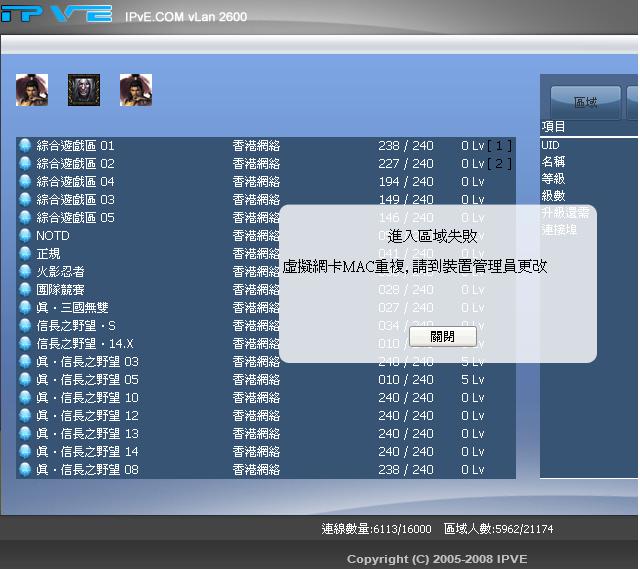Image resolution: width=640 pixels, height=569 pixels.
Task: Click the globe icon for 綜合遊戲區 02
Action: [25, 164]
